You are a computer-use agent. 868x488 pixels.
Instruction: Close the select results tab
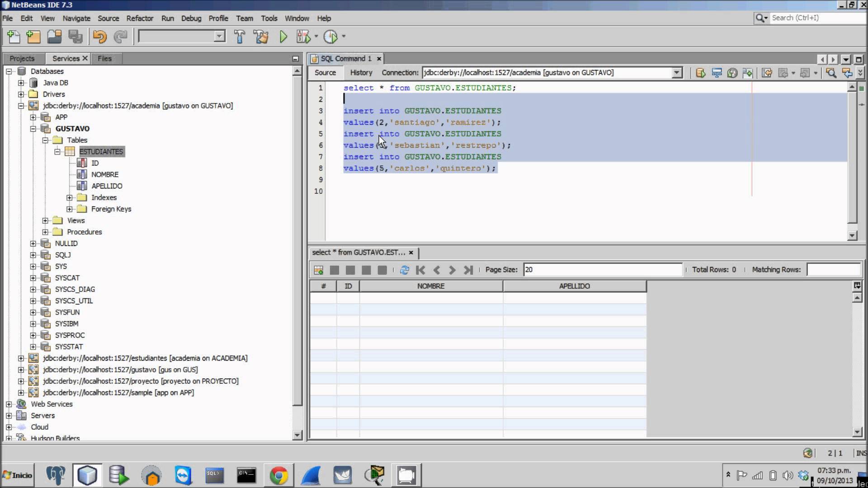411,253
